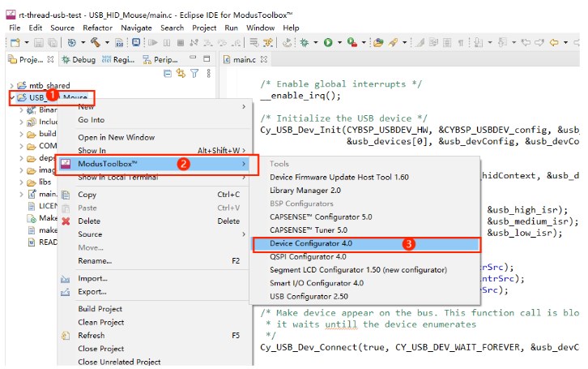Close the Project Explorer tab
Viewport: 588px width, 369px height.
click(51, 59)
